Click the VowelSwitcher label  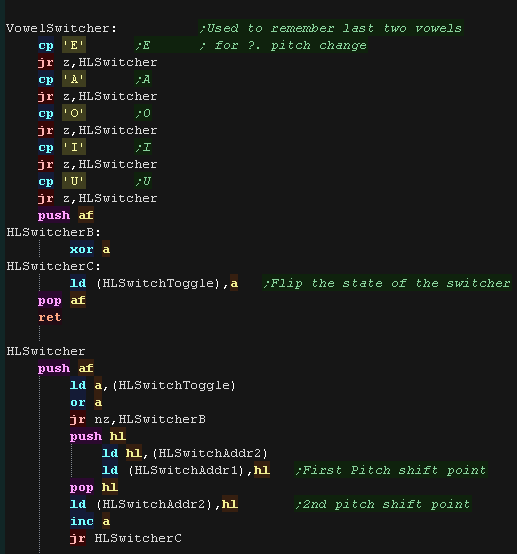click(x=61, y=28)
